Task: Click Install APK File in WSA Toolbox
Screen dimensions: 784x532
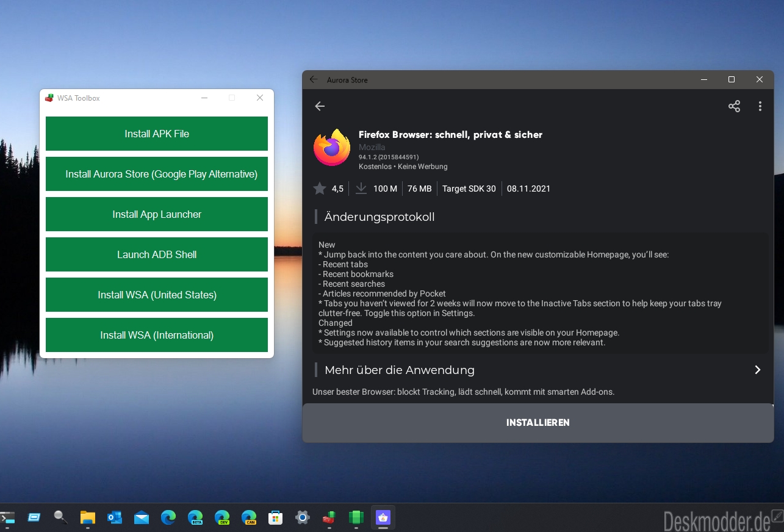Action: [157, 134]
